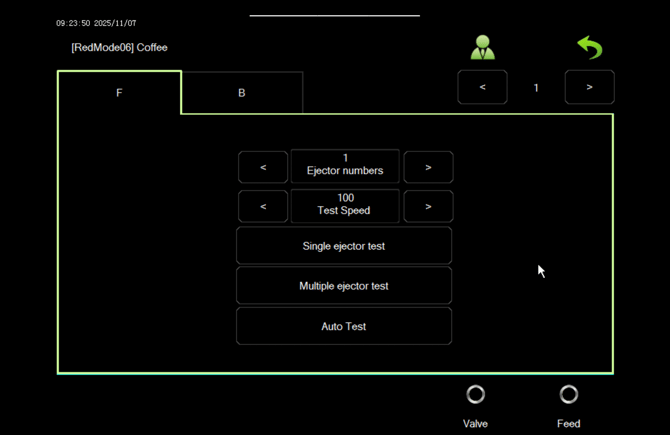The image size is (670, 435).
Task: Click the page number 1 indicator
Action: 536,88
